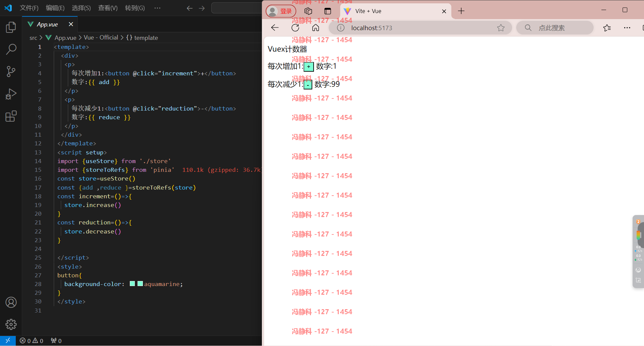Open the Source Control view
This screenshot has width=644, height=346.
pyautogui.click(x=11, y=71)
